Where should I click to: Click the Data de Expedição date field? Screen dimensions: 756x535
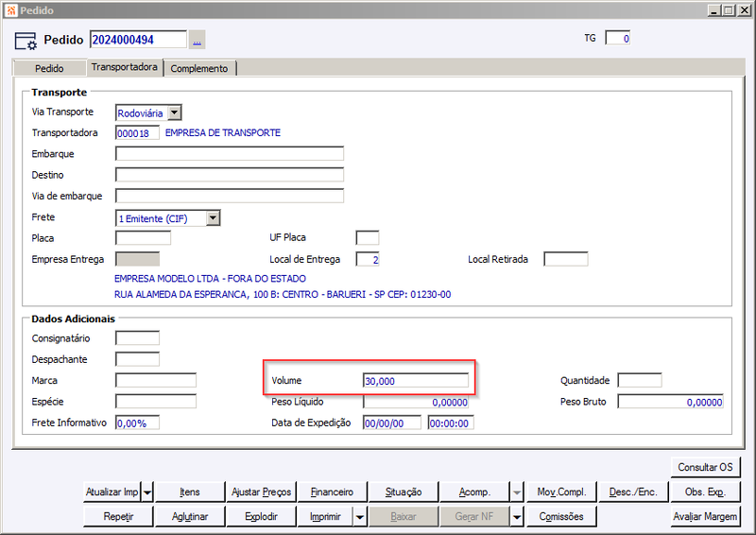[x=392, y=423]
